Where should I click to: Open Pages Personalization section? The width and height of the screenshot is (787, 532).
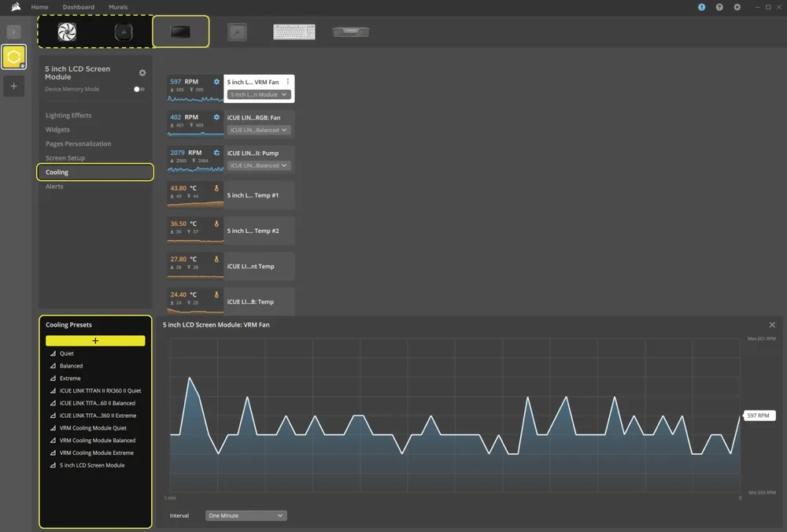[x=78, y=143]
